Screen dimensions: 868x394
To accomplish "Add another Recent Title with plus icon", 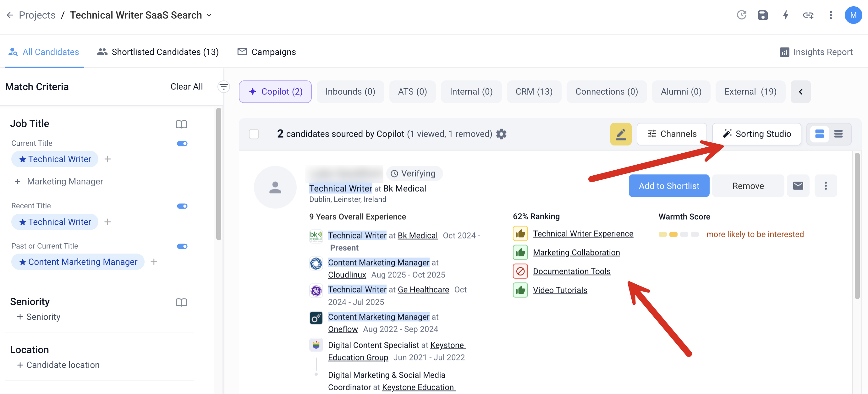I will (107, 222).
